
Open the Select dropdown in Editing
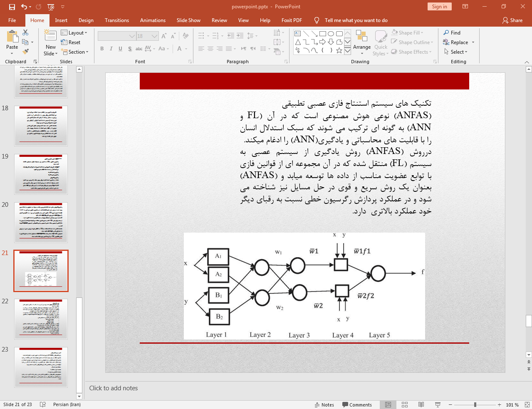456,52
